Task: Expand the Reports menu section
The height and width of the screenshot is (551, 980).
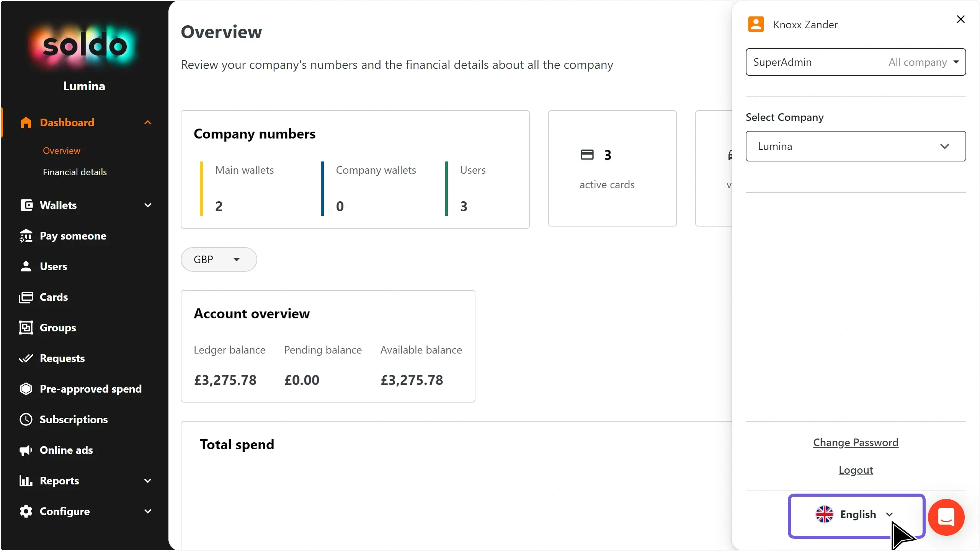Action: point(148,481)
